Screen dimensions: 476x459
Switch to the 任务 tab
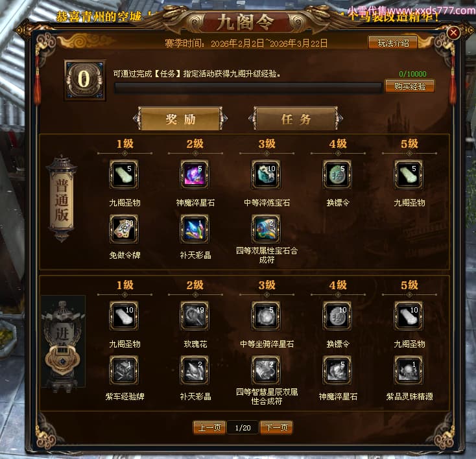tap(296, 119)
